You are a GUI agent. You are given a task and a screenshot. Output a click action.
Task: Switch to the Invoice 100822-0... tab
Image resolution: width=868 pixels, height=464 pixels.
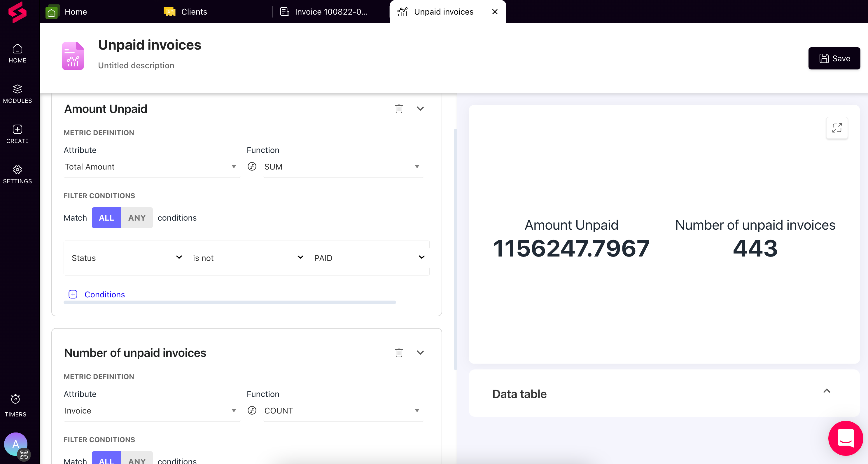(331, 12)
